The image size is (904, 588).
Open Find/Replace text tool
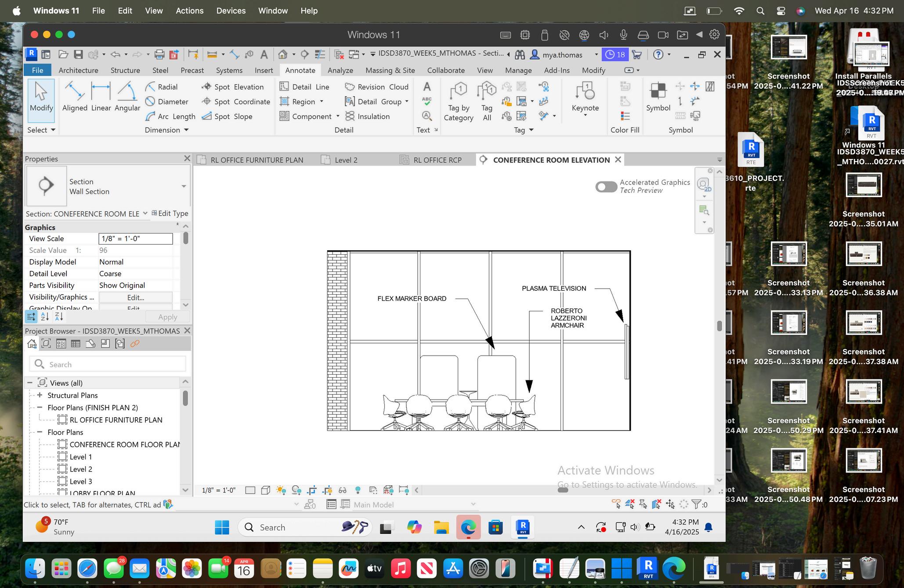pos(427,116)
